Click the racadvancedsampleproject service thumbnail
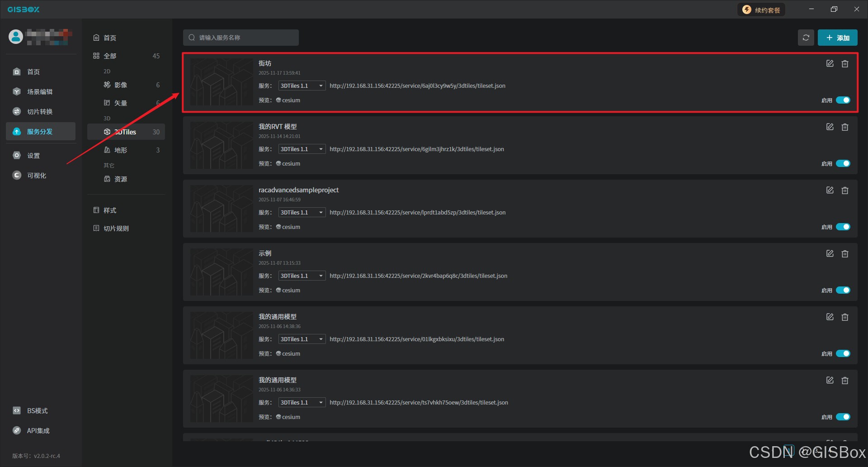 tap(222, 209)
